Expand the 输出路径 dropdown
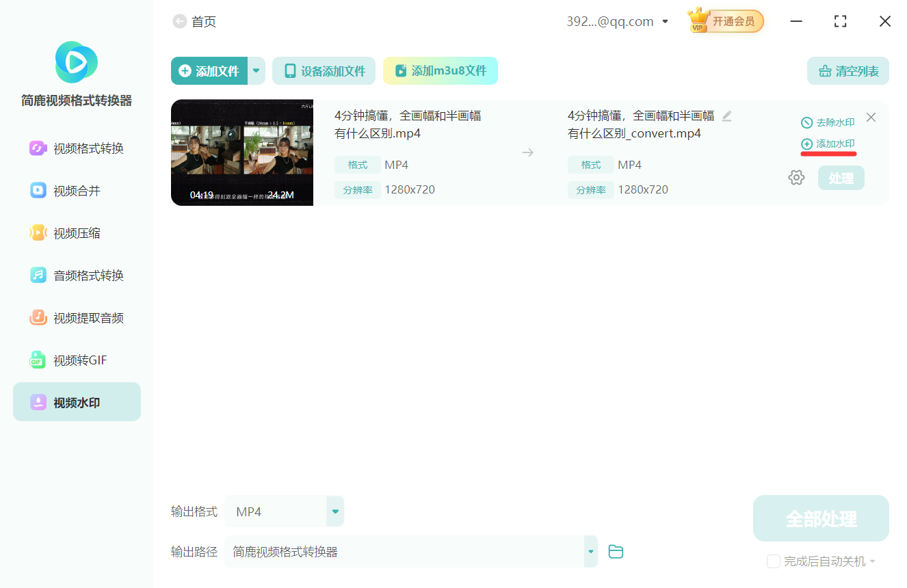This screenshot has height=588, width=907. coord(590,551)
